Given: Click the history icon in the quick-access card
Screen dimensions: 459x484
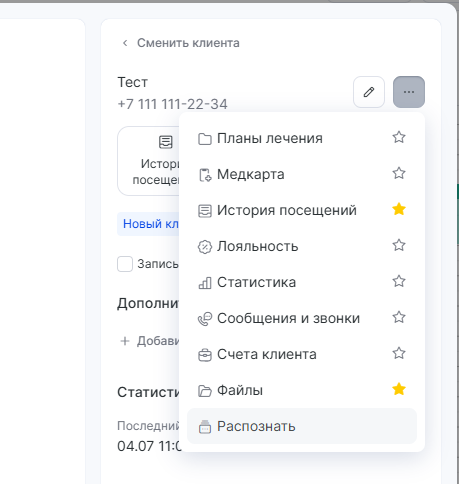Looking at the screenshot, I should point(166,142).
